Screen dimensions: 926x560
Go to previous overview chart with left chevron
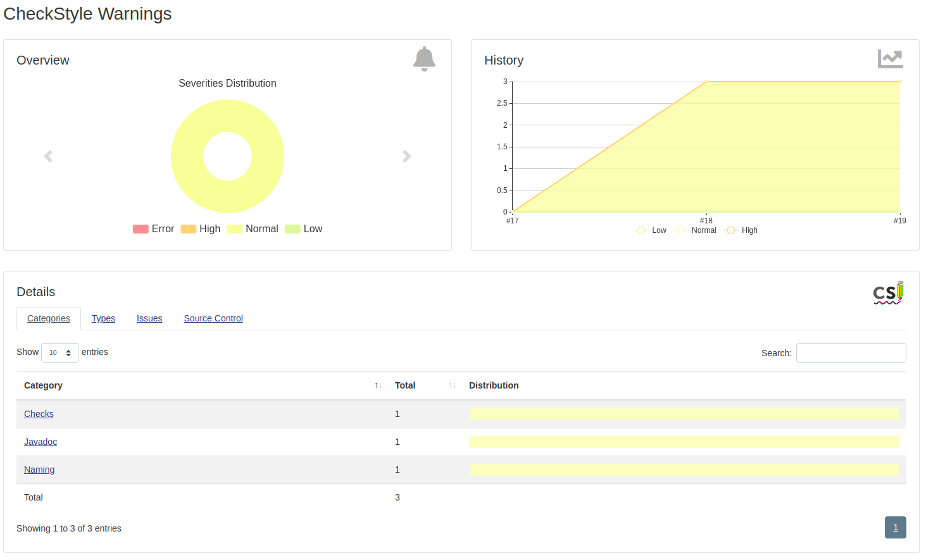[x=48, y=156]
